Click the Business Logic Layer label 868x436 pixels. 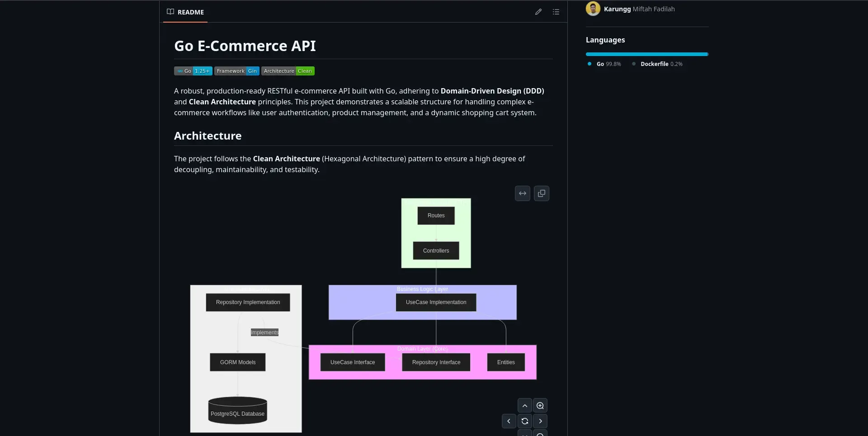coord(423,289)
